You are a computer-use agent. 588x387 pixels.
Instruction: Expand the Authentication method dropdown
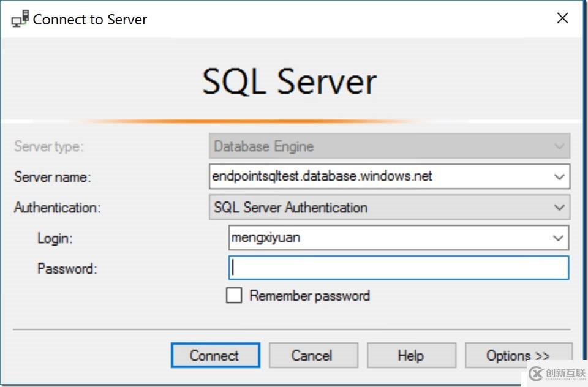(559, 208)
